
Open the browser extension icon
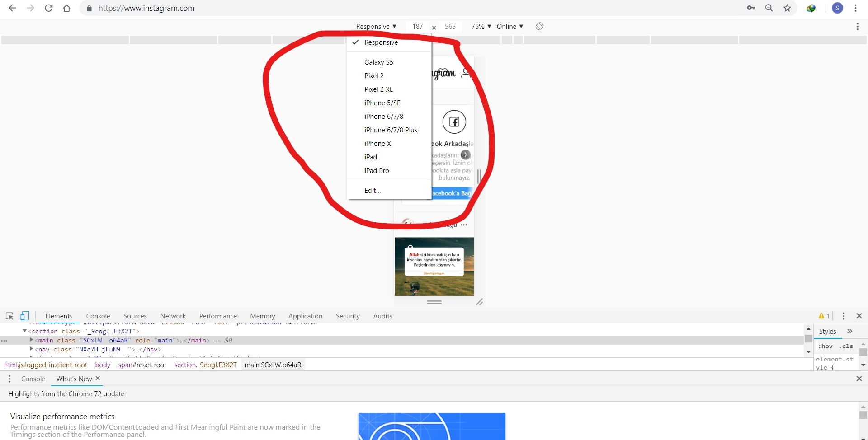pyautogui.click(x=811, y=8)
